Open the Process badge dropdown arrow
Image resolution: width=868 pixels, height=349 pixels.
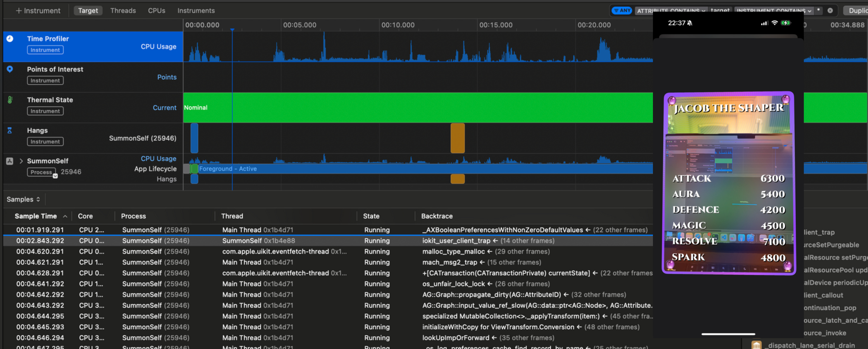[55, 176]
